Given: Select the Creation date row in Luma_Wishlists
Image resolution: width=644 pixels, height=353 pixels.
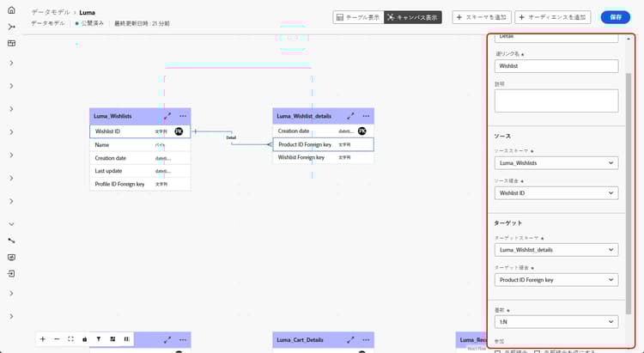Looking at the screenshot, I should [140, 158].
